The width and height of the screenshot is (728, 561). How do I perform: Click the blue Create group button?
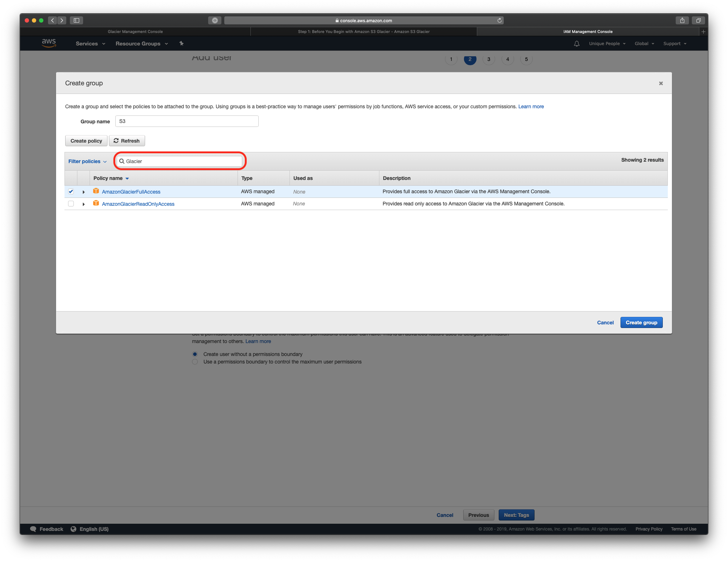click(641, 323)
